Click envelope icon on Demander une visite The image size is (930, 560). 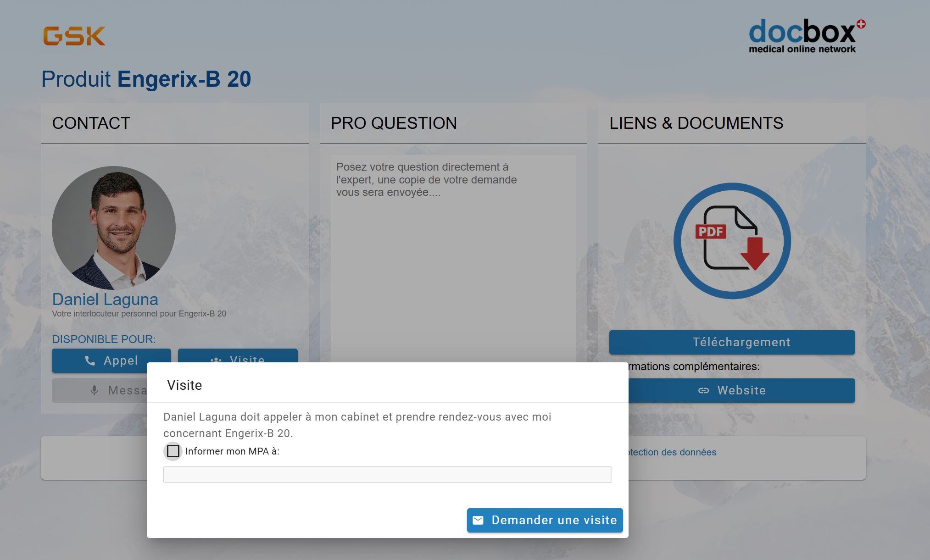pyautogui.click(x=478, y=520)
